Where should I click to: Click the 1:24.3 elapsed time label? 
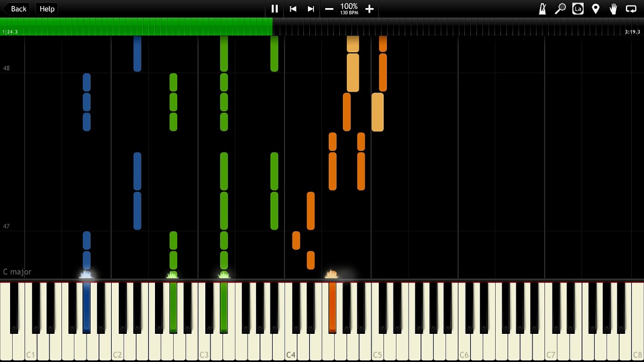click(x=10, y=32)
